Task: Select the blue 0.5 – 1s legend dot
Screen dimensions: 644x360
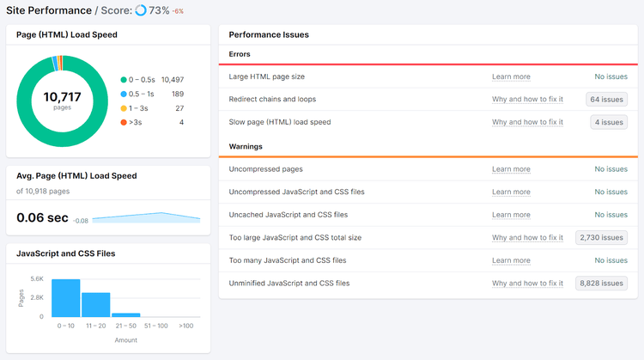Action: tap(123, 95)
